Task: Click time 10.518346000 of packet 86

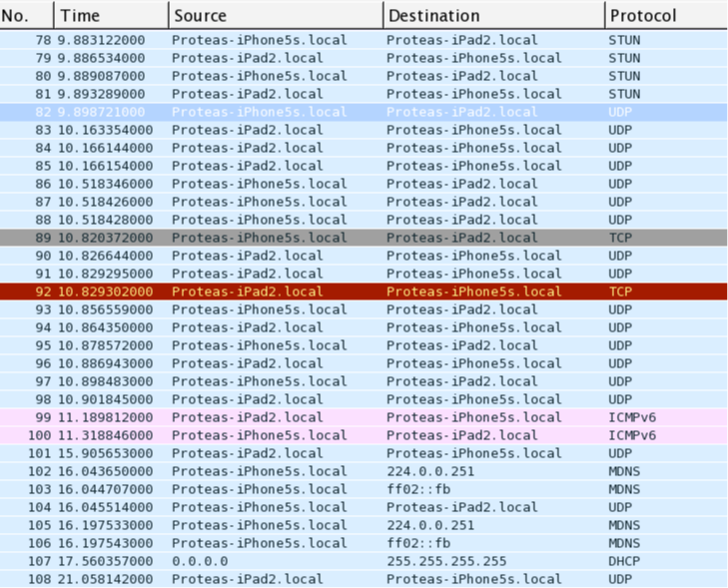Action: pyautogui.click(x=106, y=185)
